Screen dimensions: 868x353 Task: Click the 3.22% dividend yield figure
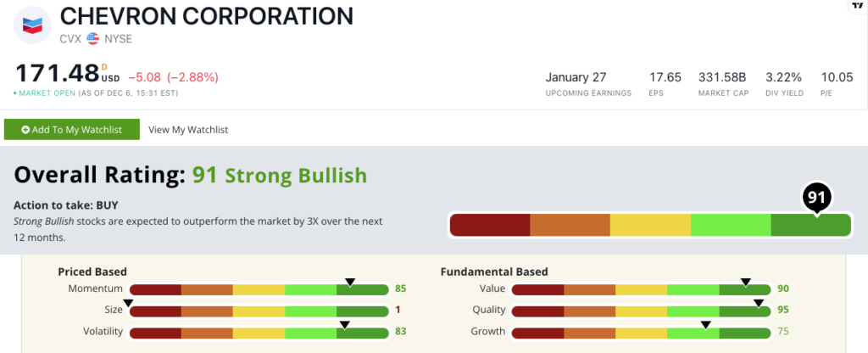pos(783,77)
